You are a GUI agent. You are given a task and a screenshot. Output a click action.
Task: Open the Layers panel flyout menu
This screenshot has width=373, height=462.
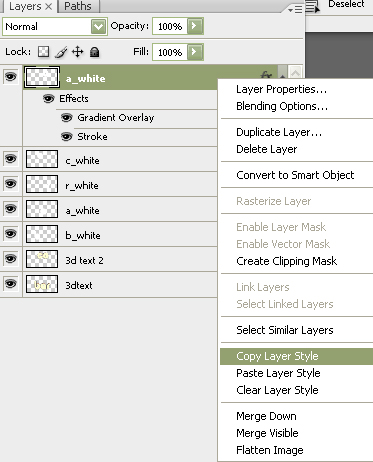pyautogui.click(x=295, y=10)
